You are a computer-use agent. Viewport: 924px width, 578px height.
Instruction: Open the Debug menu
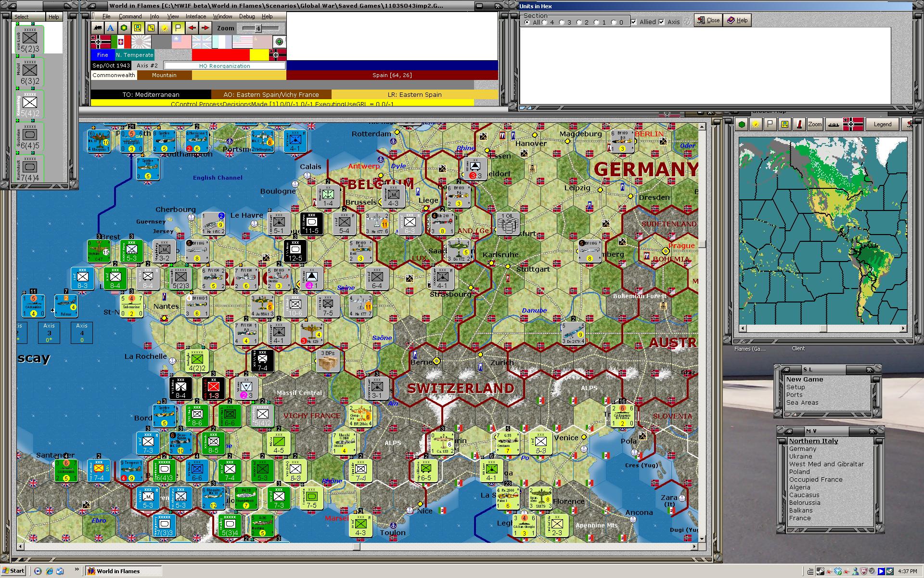click(247, 16)
